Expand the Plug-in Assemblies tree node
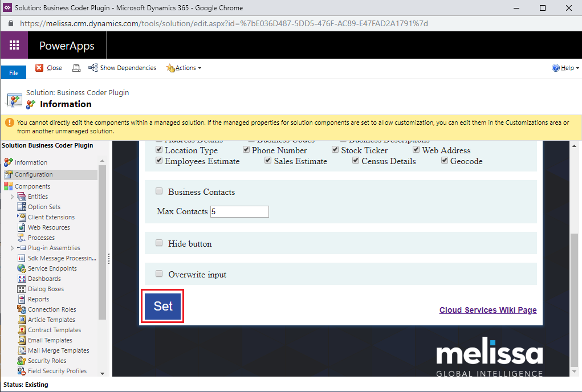Screen dimensions: 582x392 pos(12,248)
